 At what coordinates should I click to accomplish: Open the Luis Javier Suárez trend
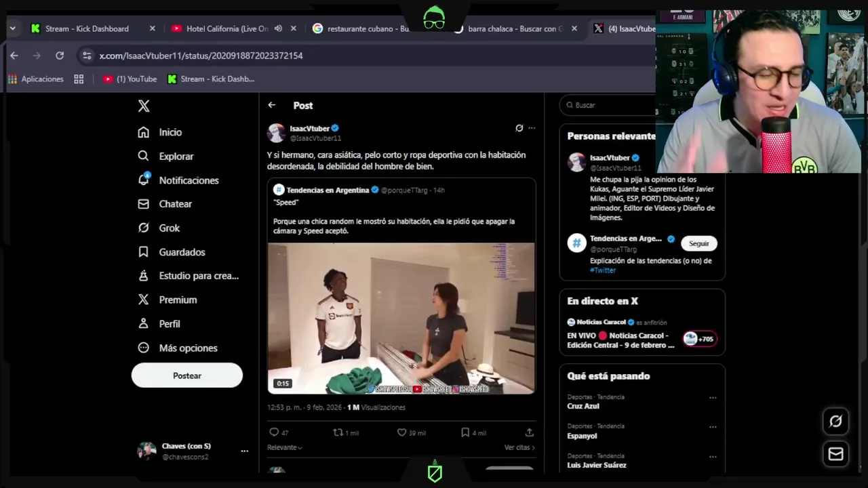click(597, 465)
